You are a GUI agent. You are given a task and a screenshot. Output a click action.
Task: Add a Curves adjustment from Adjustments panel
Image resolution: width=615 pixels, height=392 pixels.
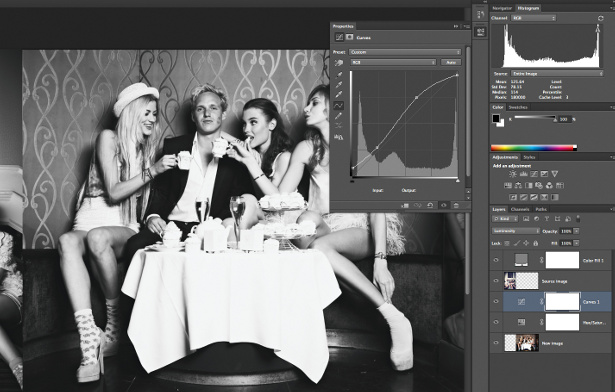pyautogui.click(x=534, y=174)
